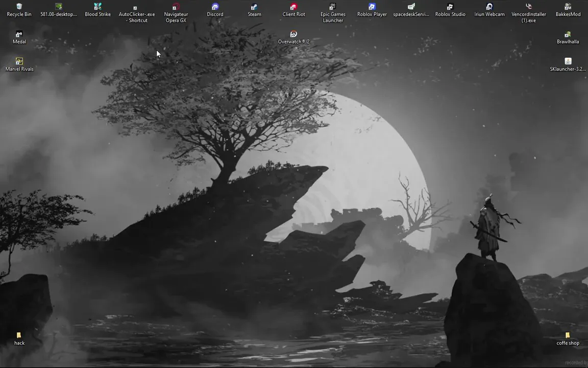Screen dimensions: 588x368
Task: Click the Epic Games Launcher icon
Action: coord(333,13)
